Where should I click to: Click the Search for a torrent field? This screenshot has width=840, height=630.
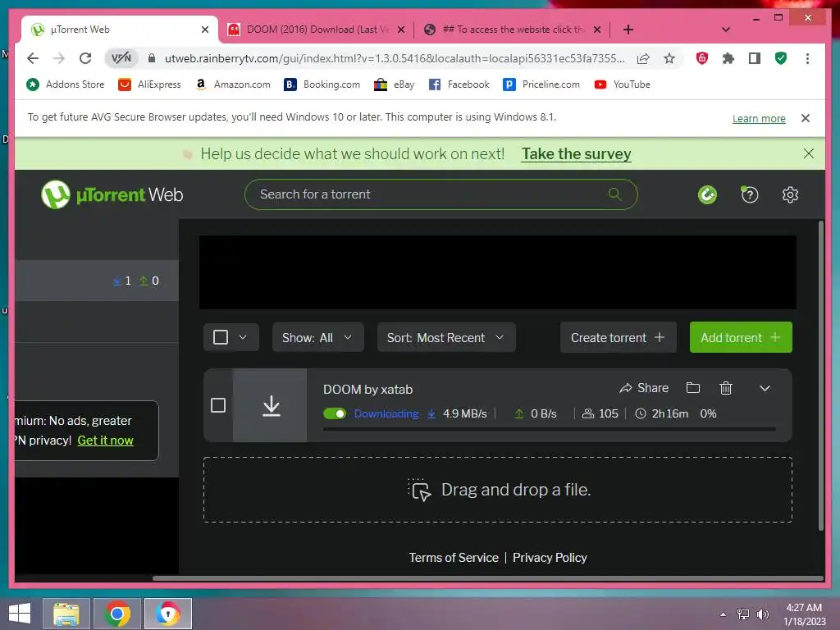pos(441,194)
